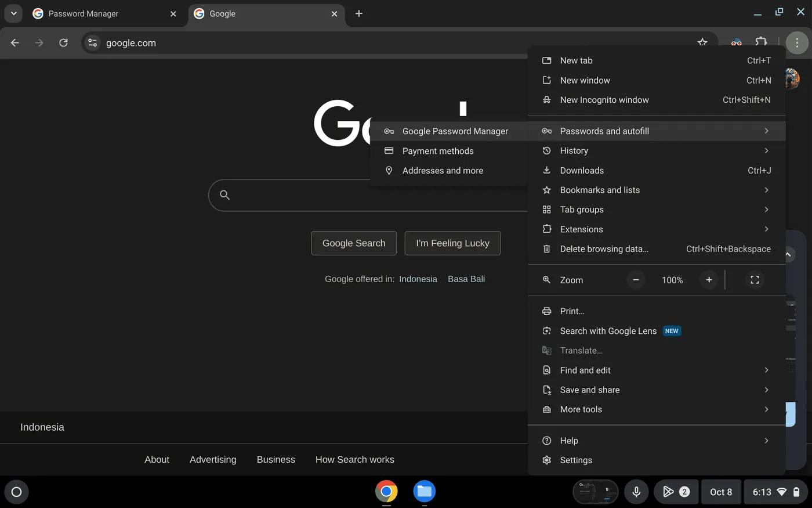Select Payment methods in submenu
The width and height of the screenshot is (812, 508).
(x=449, y=151)
